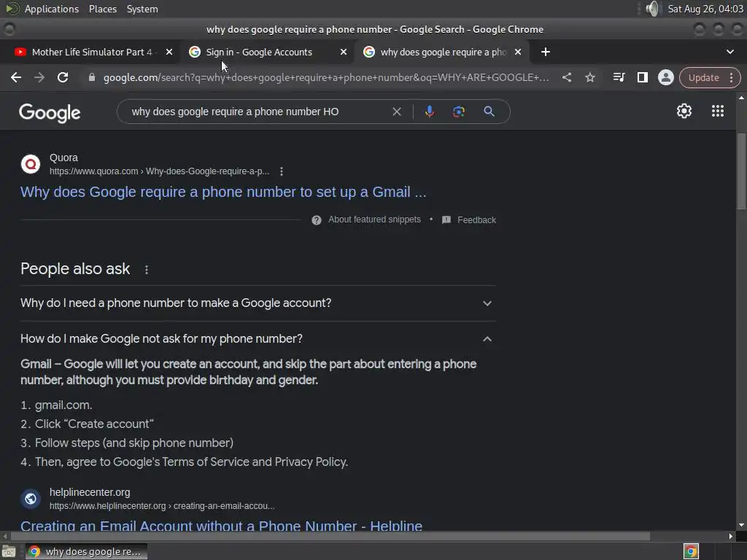The image size is (747, 560).
Task: Close Mother Life Simulator tab
Action: (x=169, y=52)
